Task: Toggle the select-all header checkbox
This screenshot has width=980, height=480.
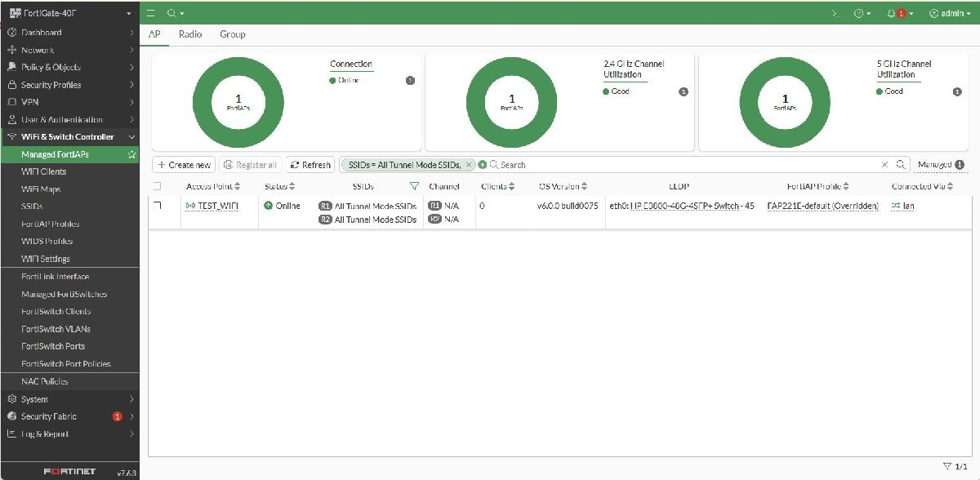Action: [158, 186]
